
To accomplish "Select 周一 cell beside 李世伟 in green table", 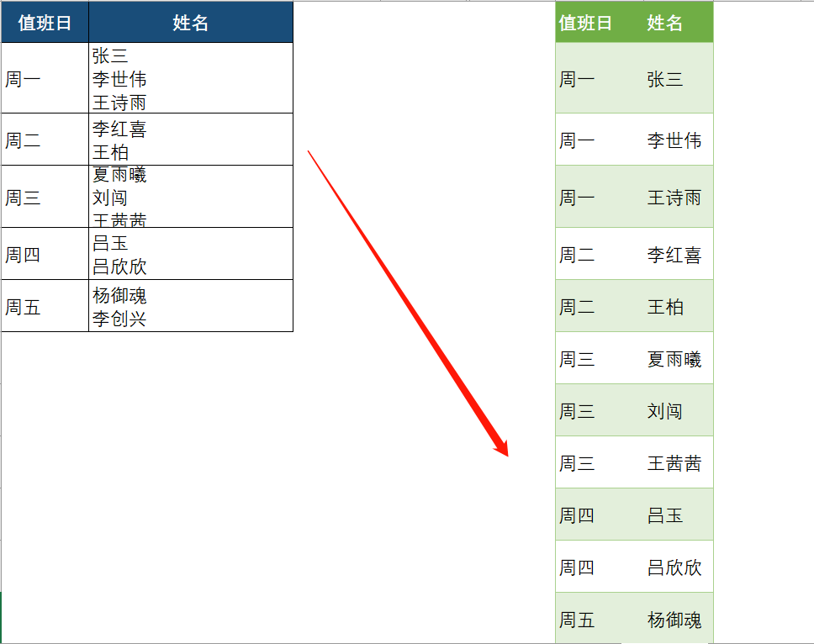I will 599,140.
